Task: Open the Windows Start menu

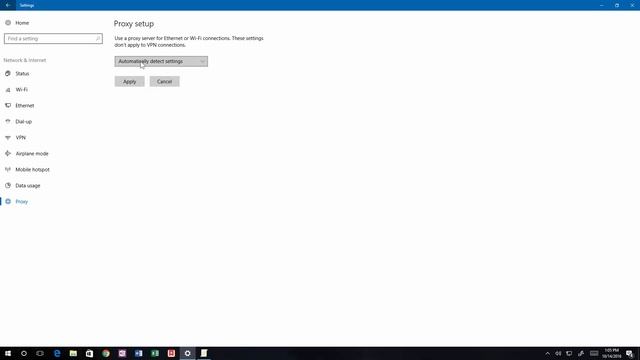Action: click(x=8, y=353)
